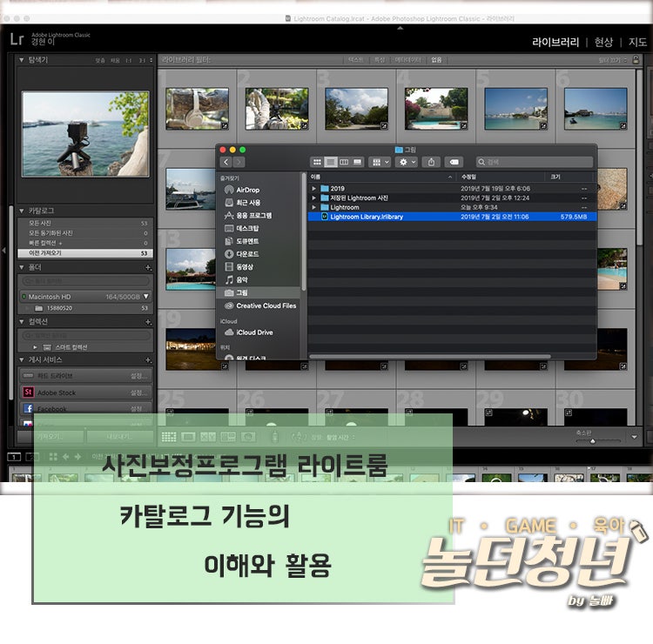Open Creative Cloud Files in Finder sidebar
The width and height of the screenshot is (653, 644).
pyautogui.click(x=260, y=305)
